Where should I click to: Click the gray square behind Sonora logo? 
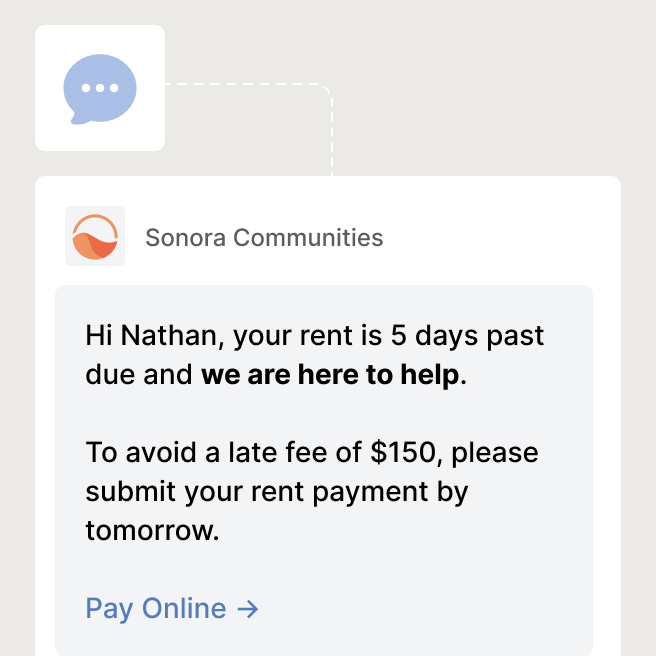95,236
